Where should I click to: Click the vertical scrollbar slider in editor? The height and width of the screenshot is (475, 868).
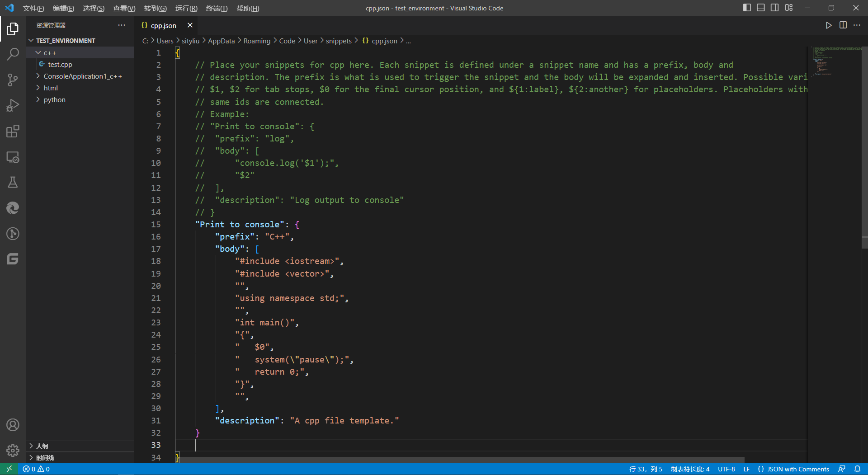[x=864, y=147]
